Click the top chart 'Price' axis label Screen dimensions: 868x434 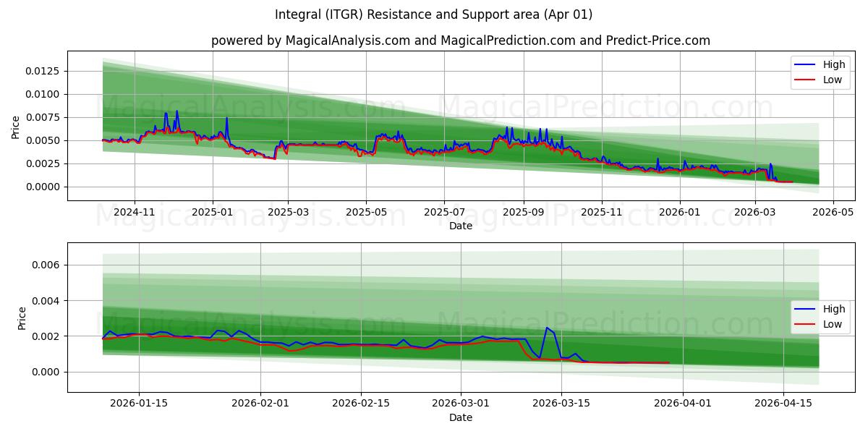16,126
